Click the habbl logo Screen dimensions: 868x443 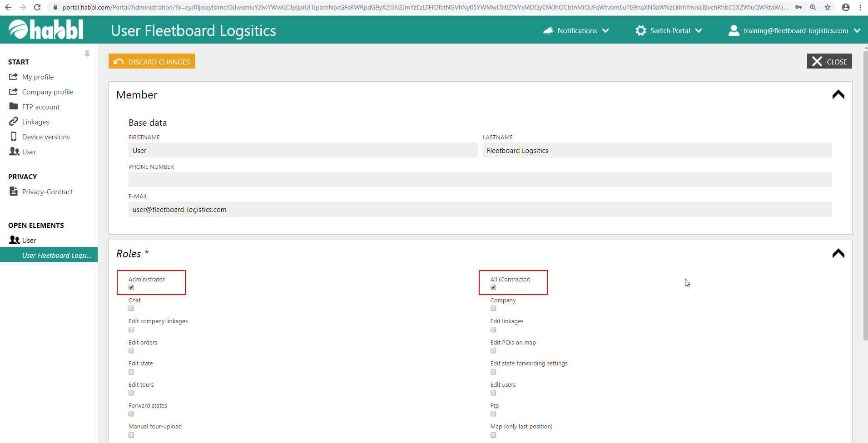point(46,30)
